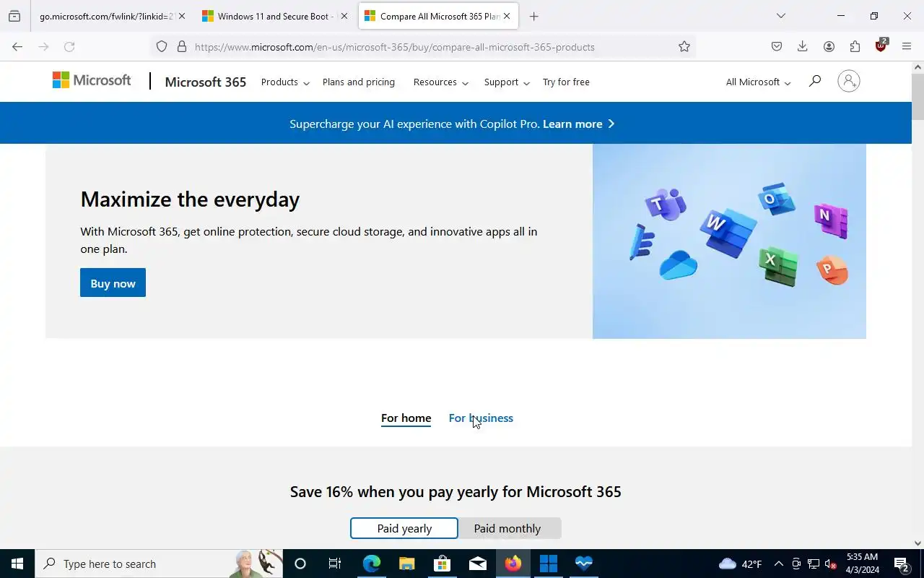
Task: Open Microsoft 365 home link
Action: pos(206,82)
